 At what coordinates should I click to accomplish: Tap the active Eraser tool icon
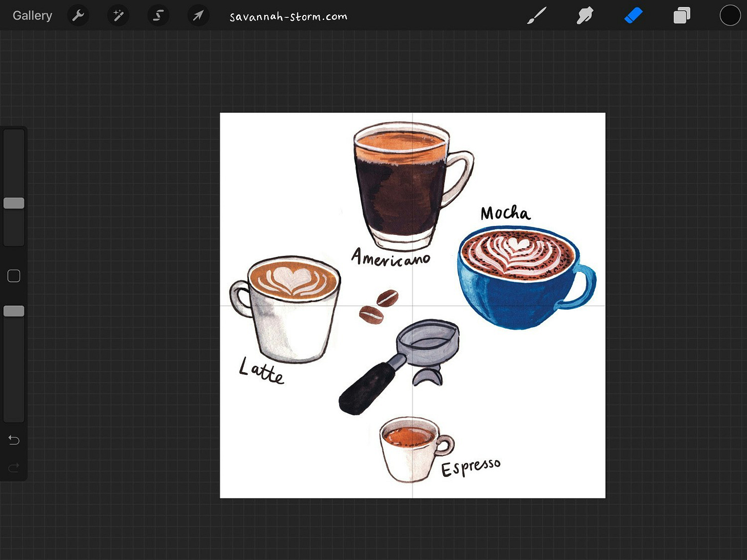(634, 15)
